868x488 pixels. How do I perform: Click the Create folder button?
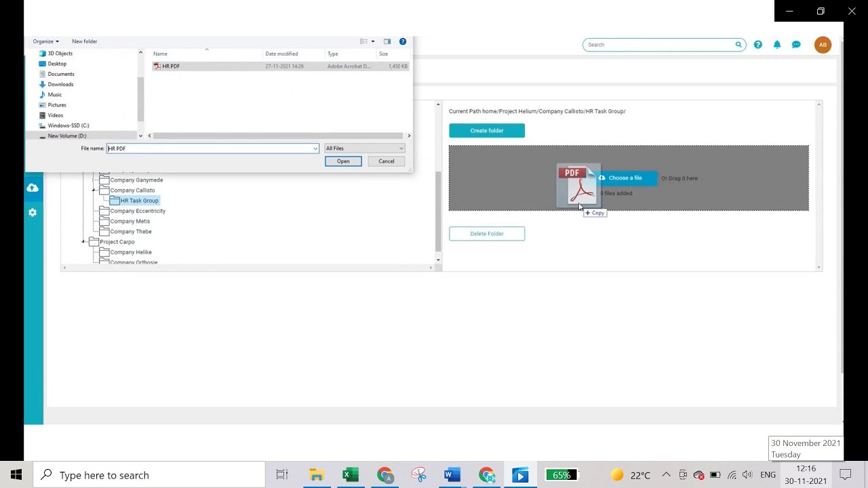pos(487,131)
